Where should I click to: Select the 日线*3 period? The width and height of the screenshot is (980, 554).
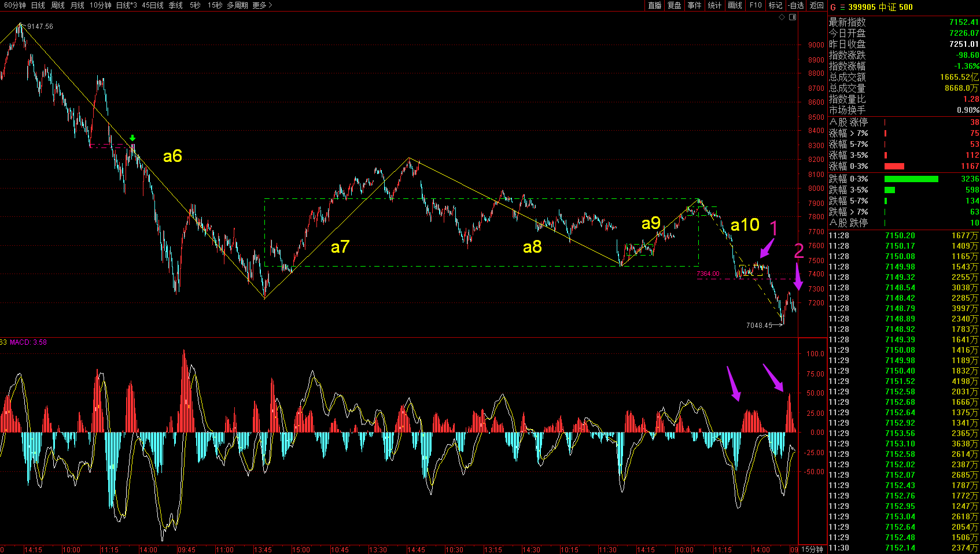click(127, 5)
